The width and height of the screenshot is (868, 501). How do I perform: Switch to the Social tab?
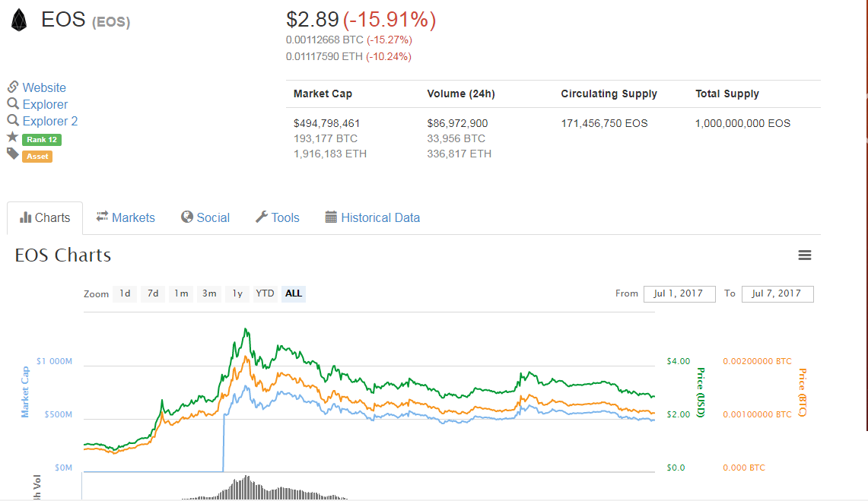[x=205, y=218]
